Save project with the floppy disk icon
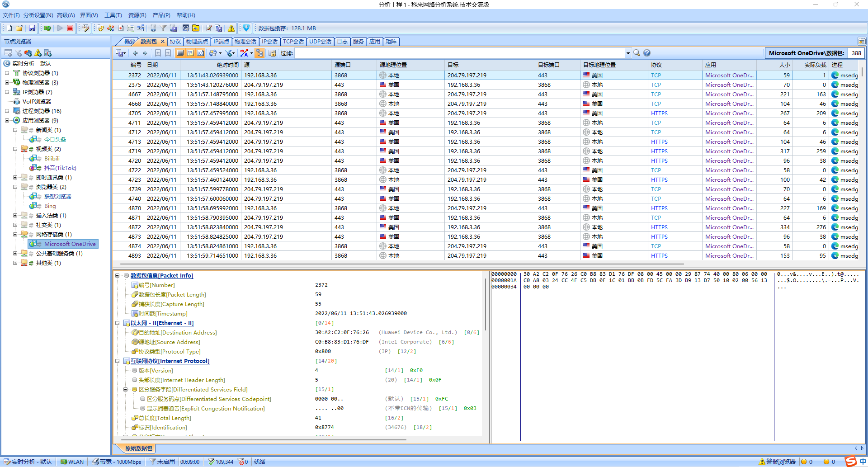 [32, 28]
